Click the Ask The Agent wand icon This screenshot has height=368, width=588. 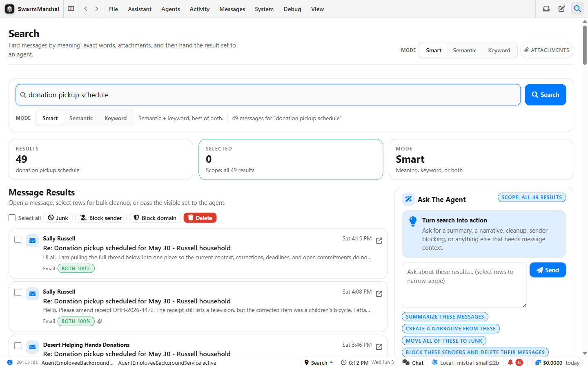pyautogui.click(x=408, y=199)
